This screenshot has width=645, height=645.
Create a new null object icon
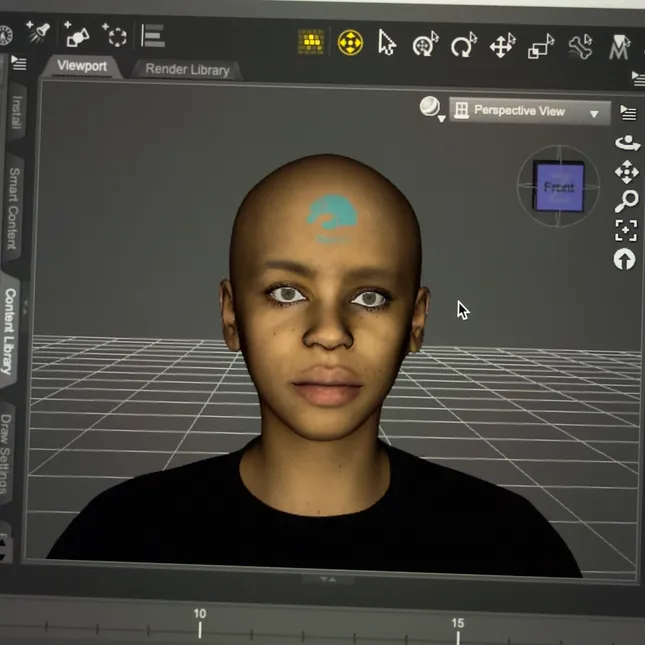(x=114, y=35)
